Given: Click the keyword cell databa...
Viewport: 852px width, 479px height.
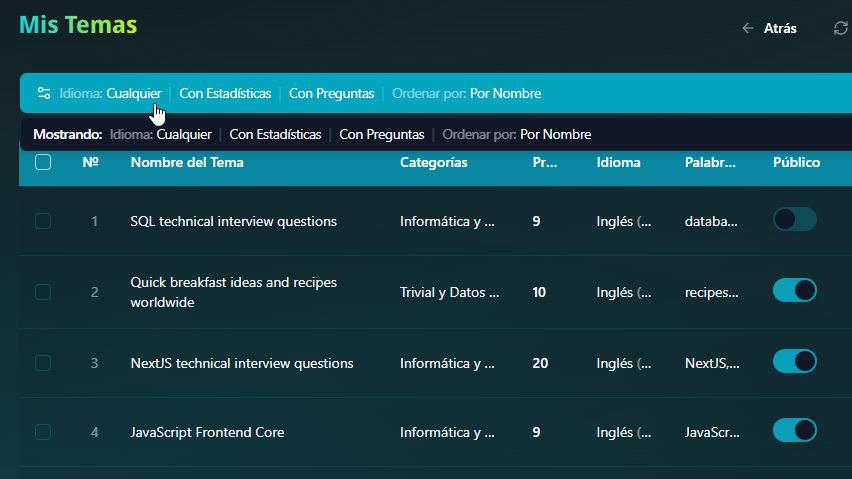Looking at the screenshot, I should [x=711, y=222].
